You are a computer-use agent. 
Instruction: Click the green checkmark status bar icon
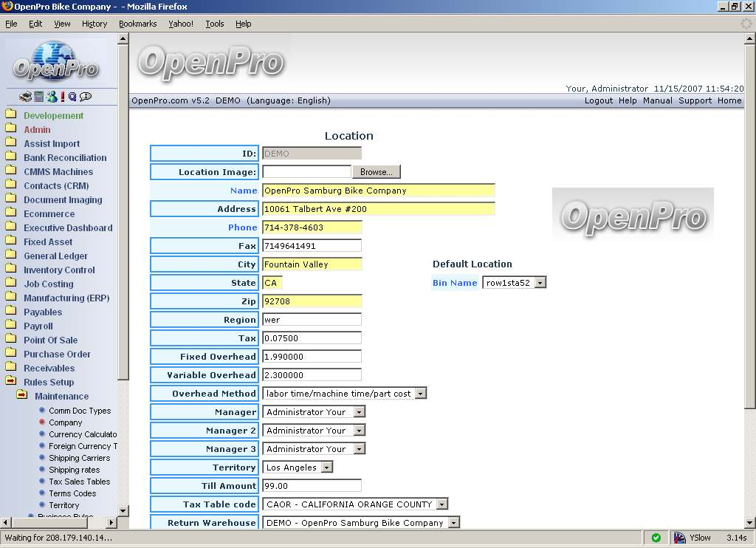click(656, 538)
